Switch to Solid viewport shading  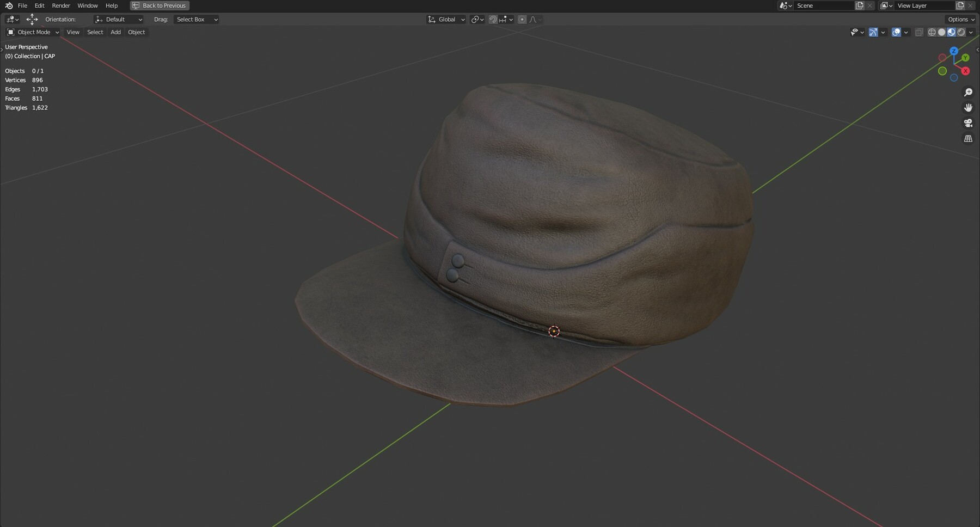(942, 32)
